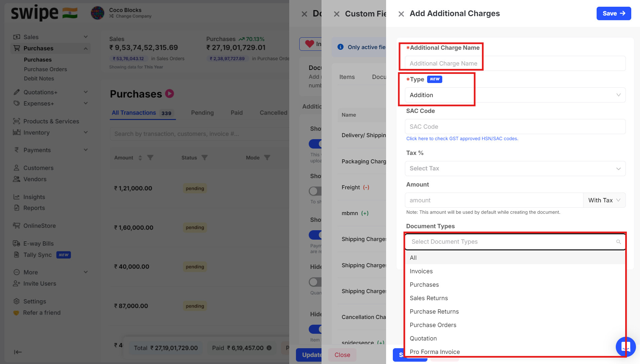Close the Add Additional Charges panel
Viewport: 640px width, 364px height.
pyautogui.click(x=401, y=14)
